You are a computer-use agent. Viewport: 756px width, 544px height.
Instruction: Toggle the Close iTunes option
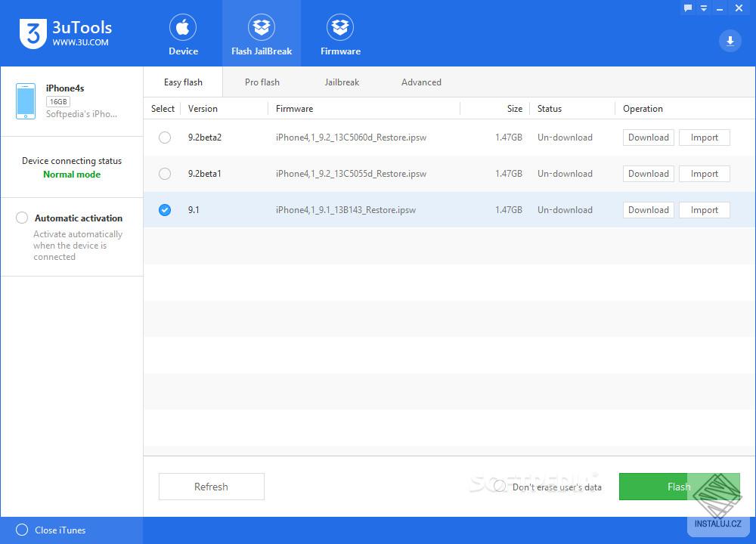click(x=22, y=530)
